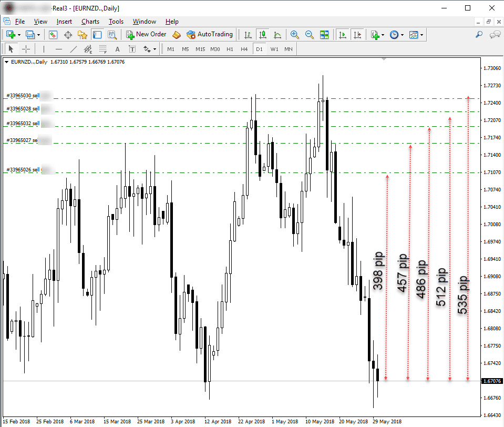Draw a trendline using the diagonal line tool
The width and height of the screenshot is (504, 427).
coord(74,49)
